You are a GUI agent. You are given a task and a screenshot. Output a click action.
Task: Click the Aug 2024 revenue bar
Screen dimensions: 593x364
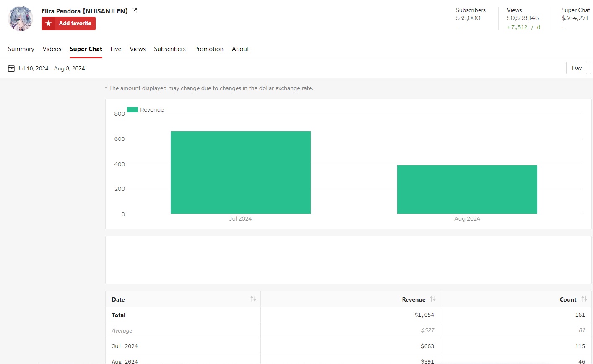467,190
